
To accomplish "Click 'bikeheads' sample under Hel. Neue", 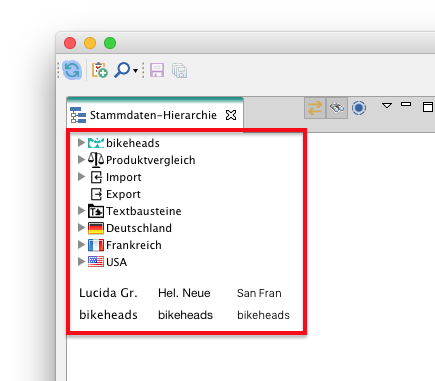I will (x=185, y=315).
